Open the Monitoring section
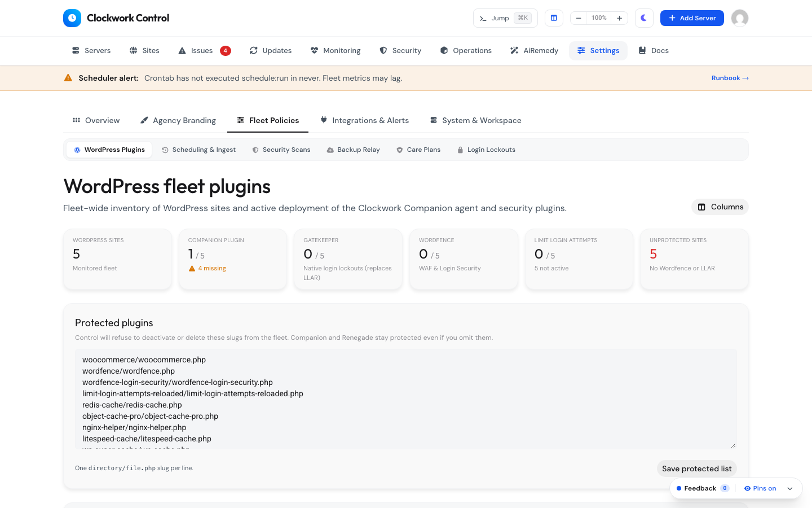Viewport: 812px width, 508px height. pos(336,51)
